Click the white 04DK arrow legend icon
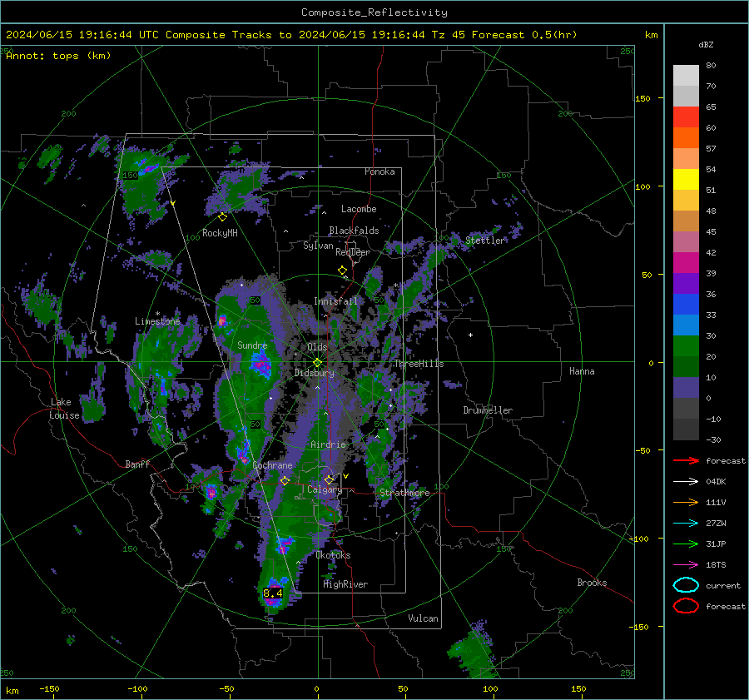749x700 pixels. [x=686, y=482]
